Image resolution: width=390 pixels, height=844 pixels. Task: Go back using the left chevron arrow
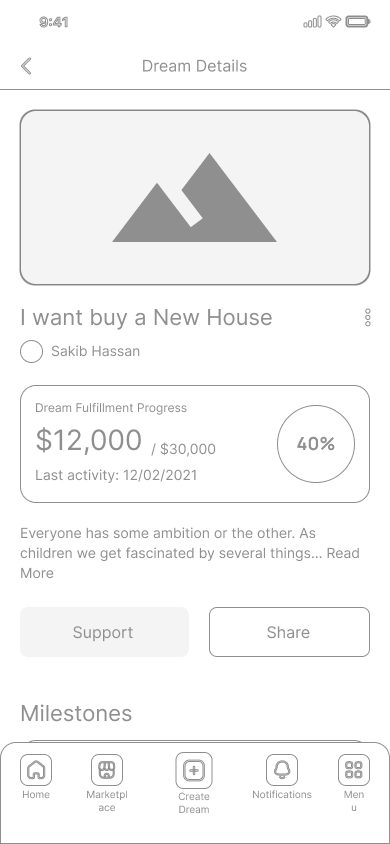26,66
